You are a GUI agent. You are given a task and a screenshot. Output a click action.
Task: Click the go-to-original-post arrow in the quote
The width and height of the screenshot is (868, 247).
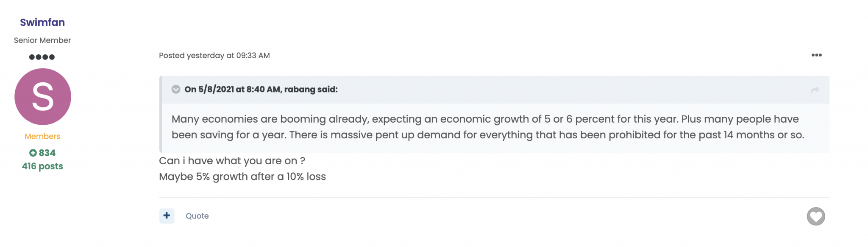click(x=815, y=90)
